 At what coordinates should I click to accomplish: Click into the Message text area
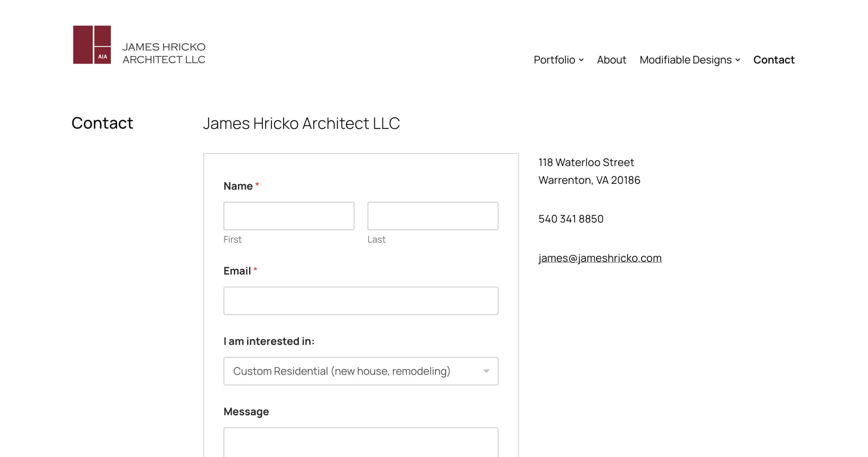pyautogui.click(x=361, y=442)
